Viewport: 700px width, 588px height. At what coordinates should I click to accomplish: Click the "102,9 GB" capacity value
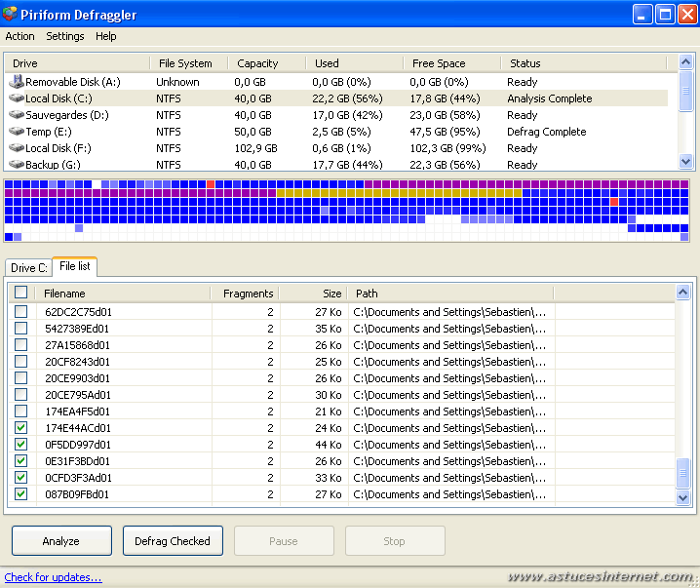point(255,148)
